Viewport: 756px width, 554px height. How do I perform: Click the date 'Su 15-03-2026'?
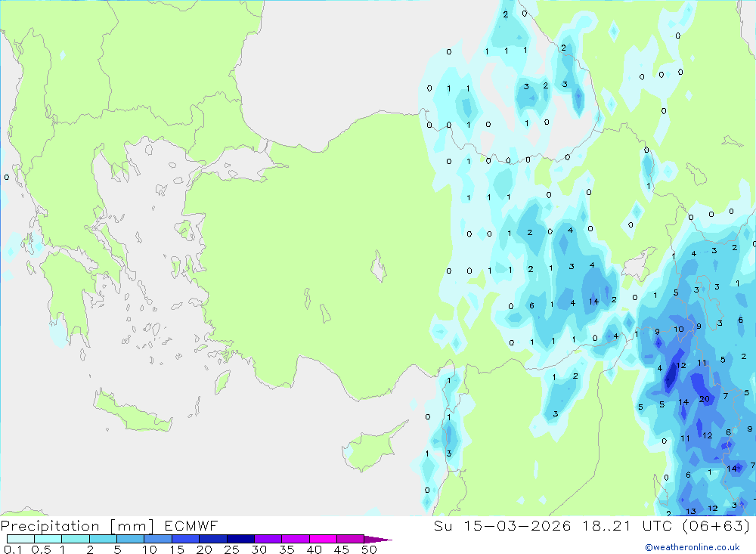click(x=502, y=526)
